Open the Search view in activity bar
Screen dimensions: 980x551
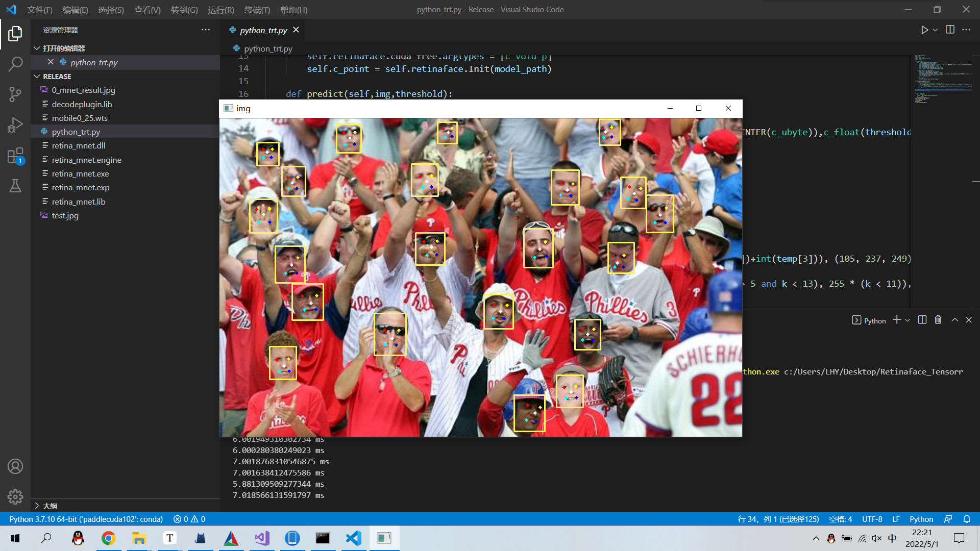pos(15,64)
